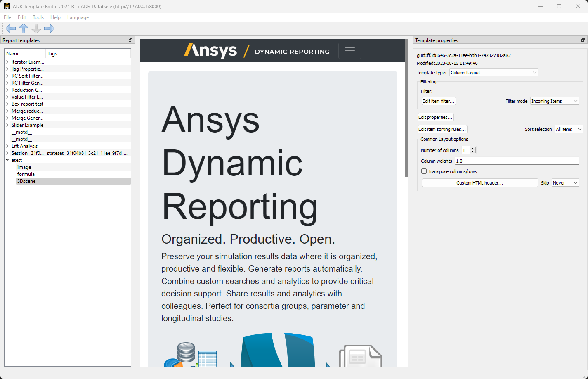Image resolution: width=588 pixels, height=379 pixels.
Task: Click Edit item sorting rules... button
Action: (442, 129)
